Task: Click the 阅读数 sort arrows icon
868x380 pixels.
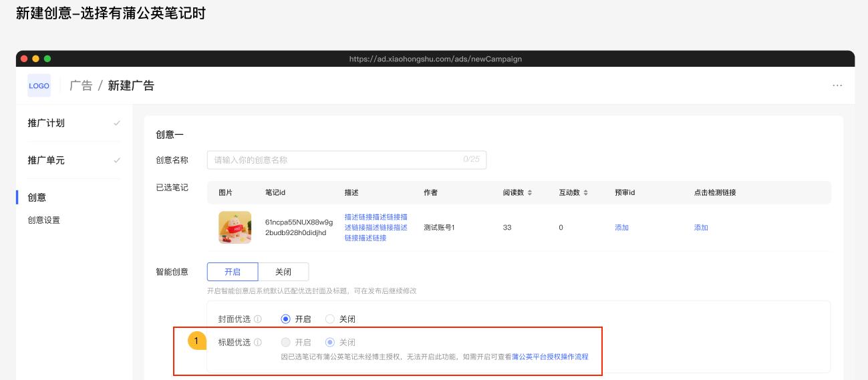Action: 530,193
